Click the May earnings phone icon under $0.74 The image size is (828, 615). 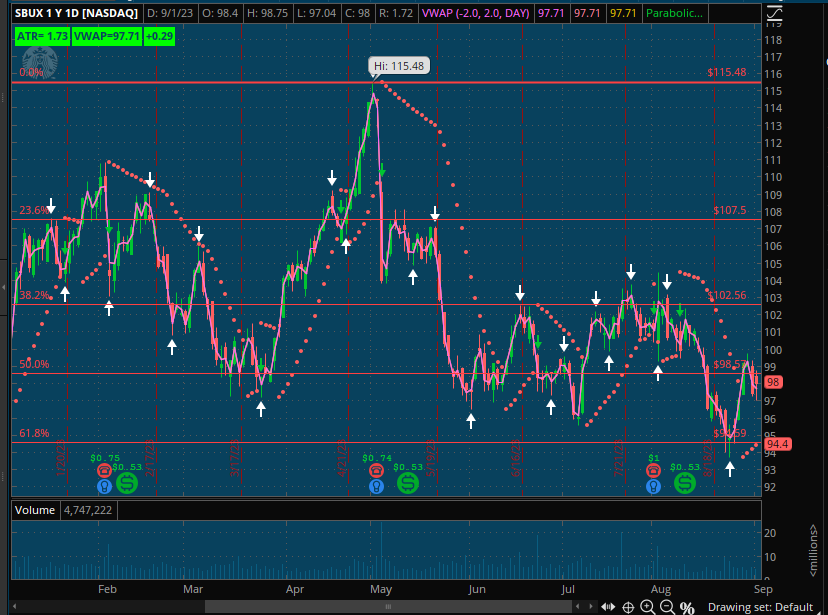(x=377, y=470)
